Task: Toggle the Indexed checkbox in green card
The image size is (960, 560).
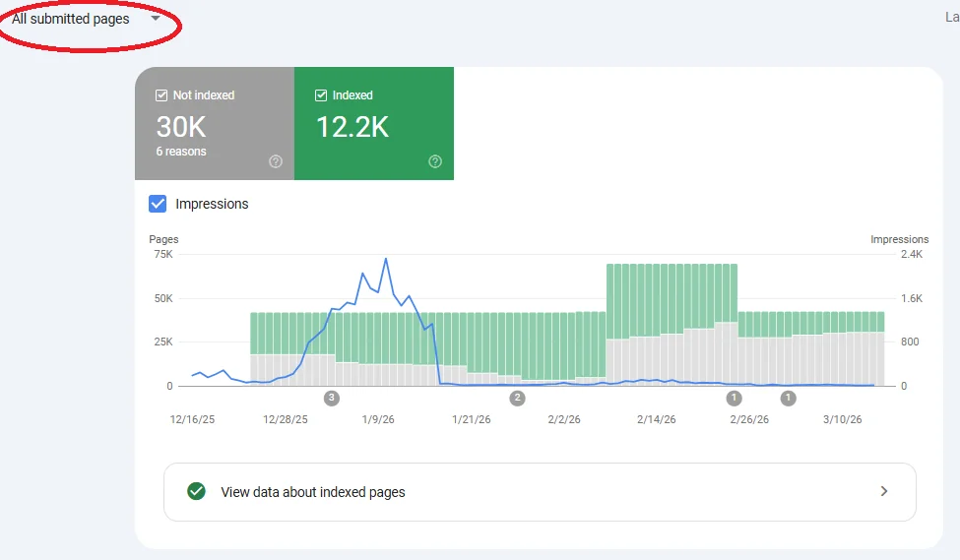Action: [321, 95]
